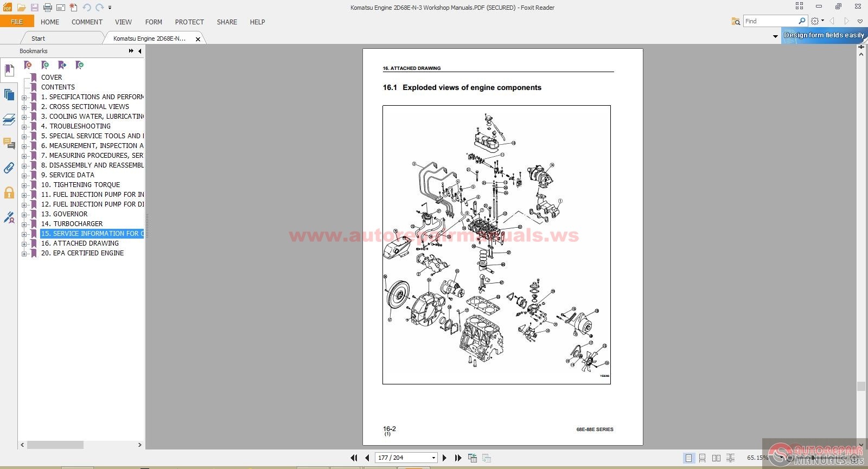The height and width of the screenshot is (469, 868).
Task: Expand the 1. SPECIFICATIONS bookmark node
Action: pos(24,98)
